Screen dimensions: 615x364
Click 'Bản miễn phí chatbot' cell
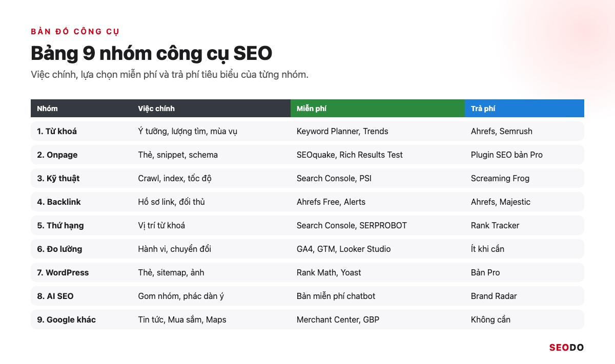point(336,296)
